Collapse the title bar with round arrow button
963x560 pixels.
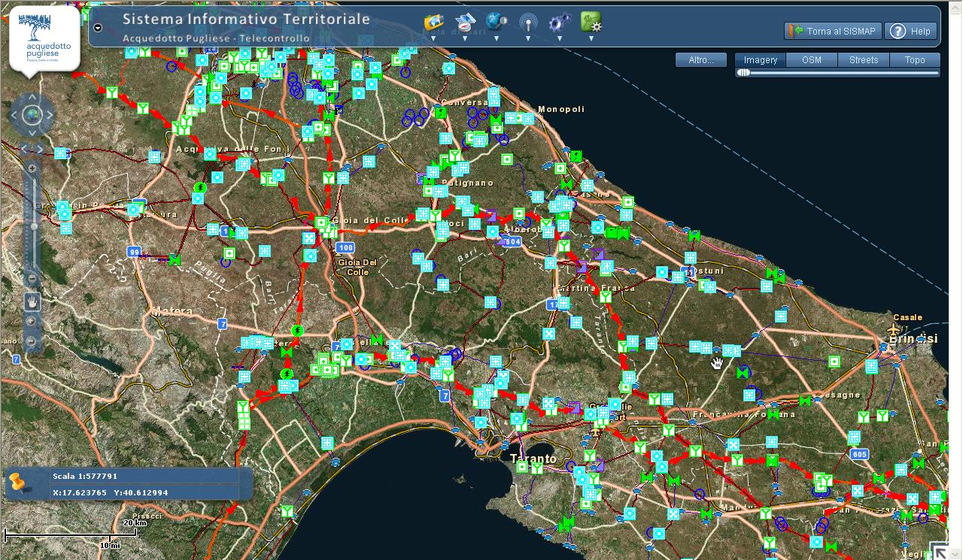[x=98, y=27]
